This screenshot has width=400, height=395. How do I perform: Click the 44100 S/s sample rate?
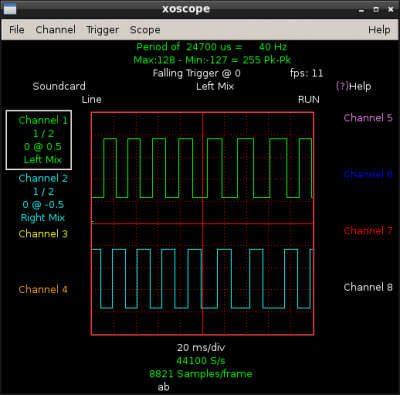pyautogui.click(x=201, y=361)
